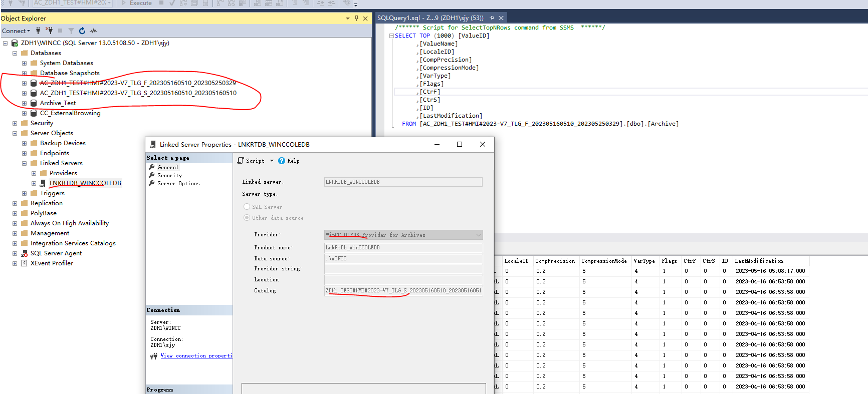Viewport: 868px width, 394px height.
Task: Pin the Object Explorer panel with auto-hide icon
Action: [x=356, y=19]
